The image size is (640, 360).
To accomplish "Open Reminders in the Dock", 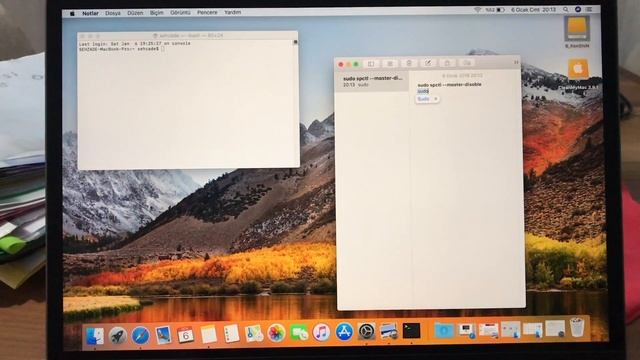I will coord(231,334).
